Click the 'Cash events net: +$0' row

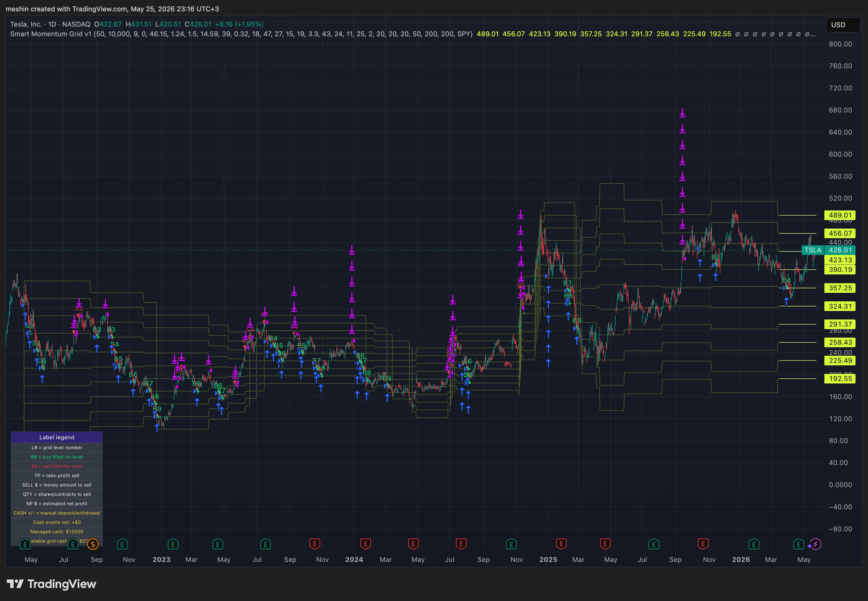pos(57,522)
